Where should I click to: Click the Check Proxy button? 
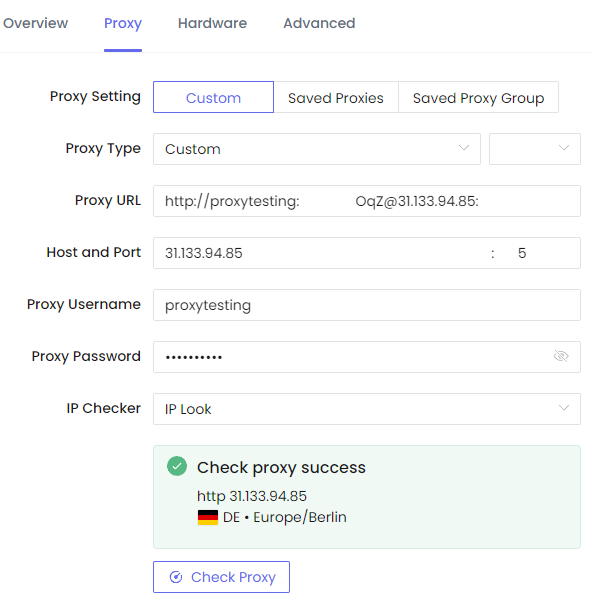221,577
